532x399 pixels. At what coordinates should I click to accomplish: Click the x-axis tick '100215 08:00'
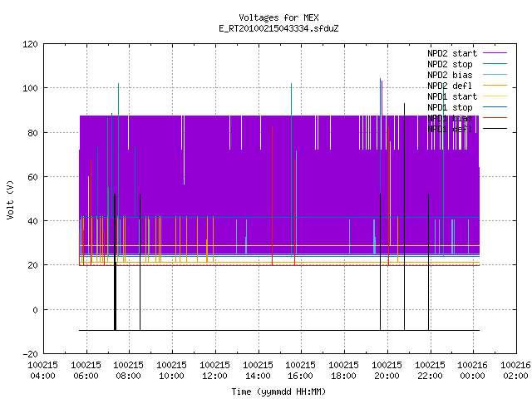[129, 370]
